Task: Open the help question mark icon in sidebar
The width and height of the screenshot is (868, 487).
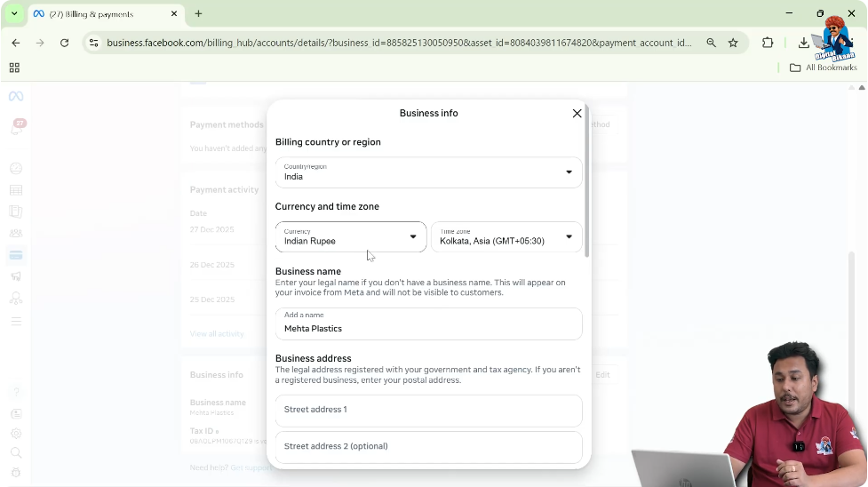Action: 16,392
